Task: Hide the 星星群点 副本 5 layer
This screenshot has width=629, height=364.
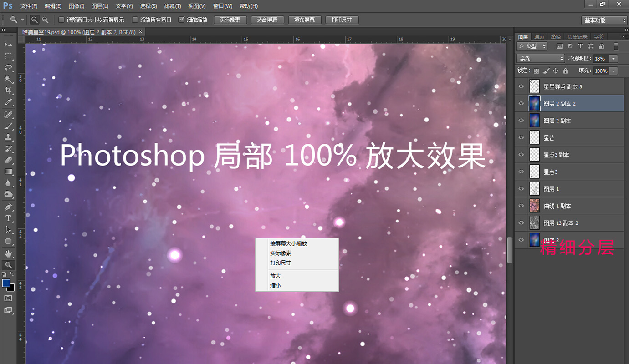Action: tap(522, 86)
